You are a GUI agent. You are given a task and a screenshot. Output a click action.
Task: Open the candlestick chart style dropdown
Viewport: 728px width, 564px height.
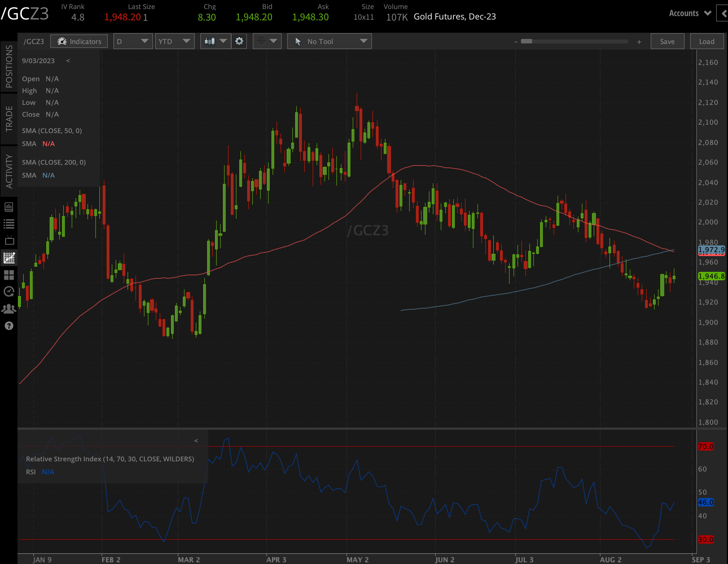click(215, 41)
